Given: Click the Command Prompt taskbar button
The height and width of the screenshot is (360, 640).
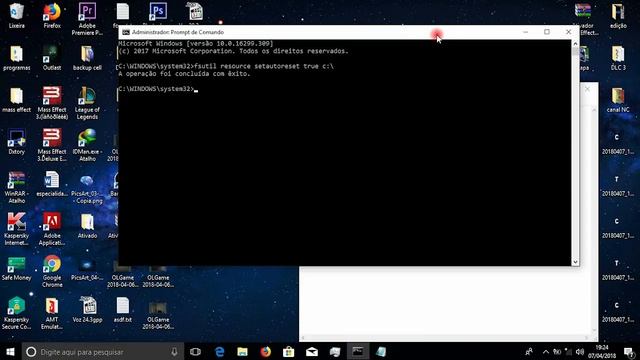Looking at the screenshot, I should (x=358, y=351).
